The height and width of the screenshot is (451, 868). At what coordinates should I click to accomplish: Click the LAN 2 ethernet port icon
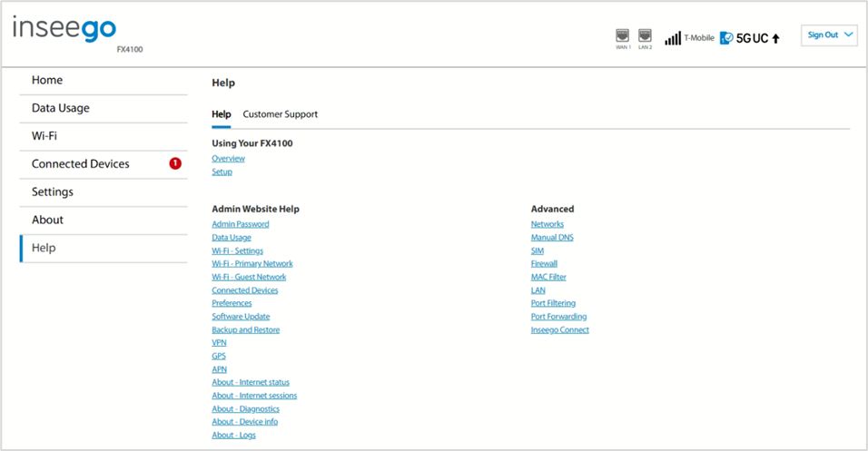pos(645,36)
